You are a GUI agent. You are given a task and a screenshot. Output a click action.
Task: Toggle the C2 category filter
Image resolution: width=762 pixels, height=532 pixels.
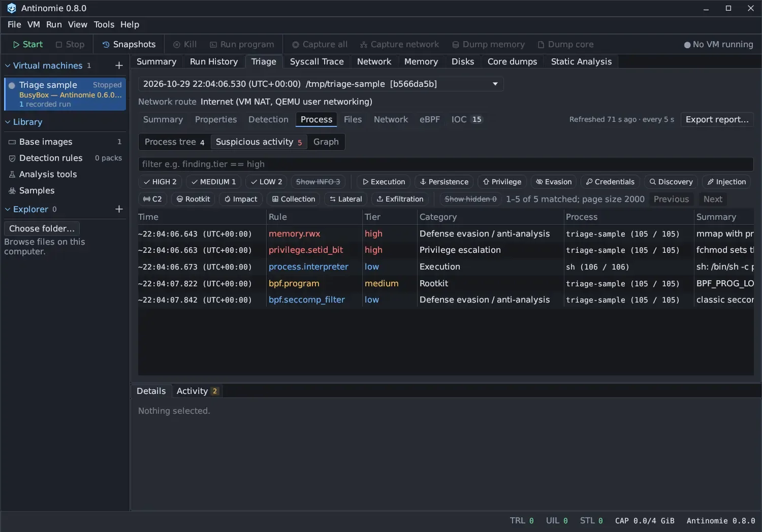(152, 199)
